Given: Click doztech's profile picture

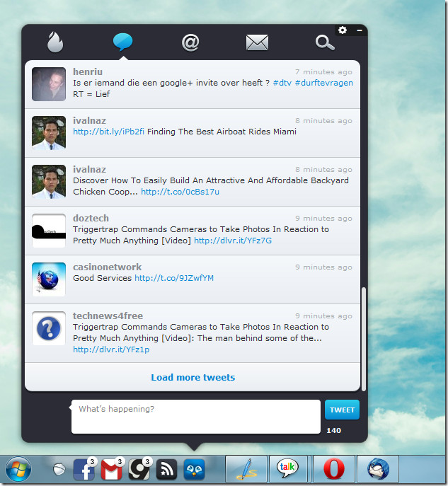Looking at the screenshot, I should pos(49,231).
